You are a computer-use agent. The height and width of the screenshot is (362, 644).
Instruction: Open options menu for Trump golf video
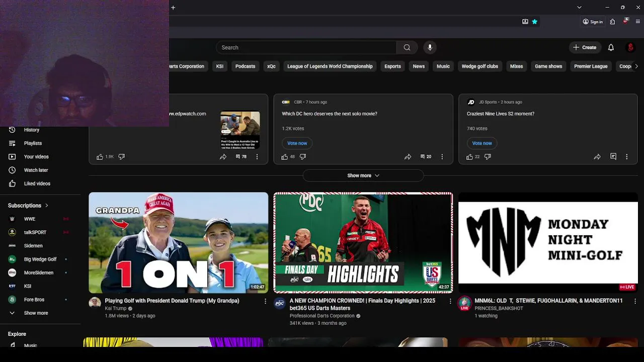[266, 301]
